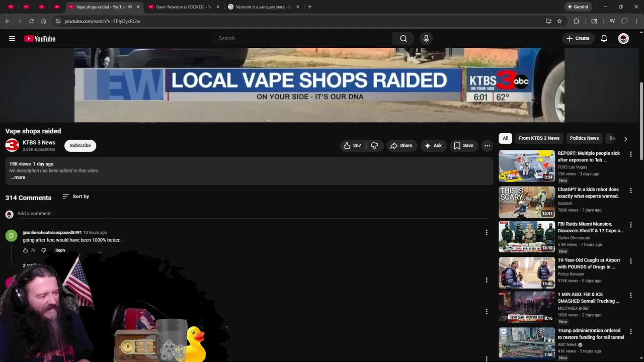Click the Add a comment field
This screenshot has width=644, height=362.
[253, 214]
